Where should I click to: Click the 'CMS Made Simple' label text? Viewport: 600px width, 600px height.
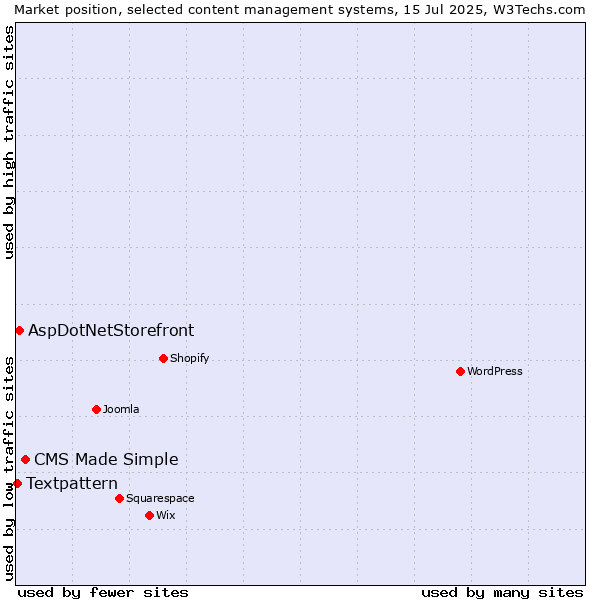point(106,459)
